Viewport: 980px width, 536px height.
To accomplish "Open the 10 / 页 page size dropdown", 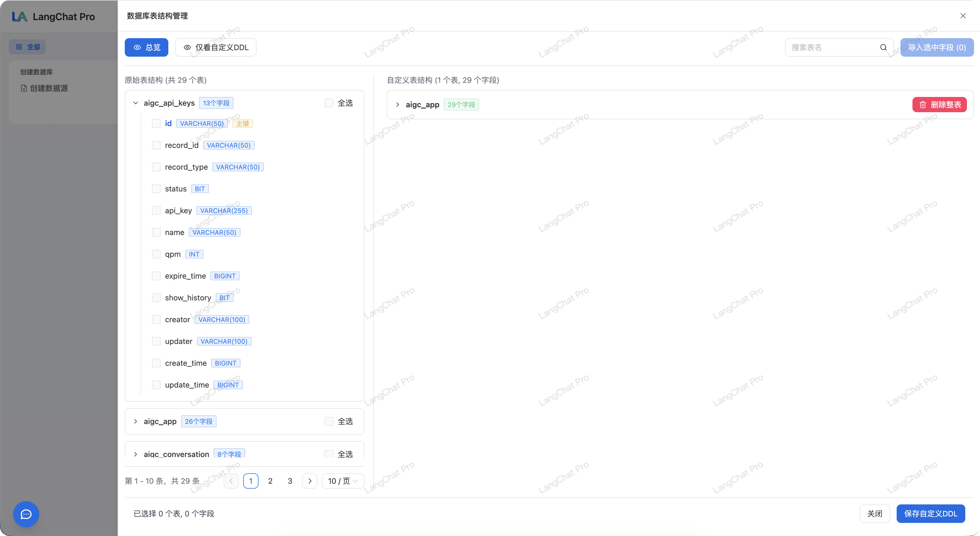I will (342, 481).
